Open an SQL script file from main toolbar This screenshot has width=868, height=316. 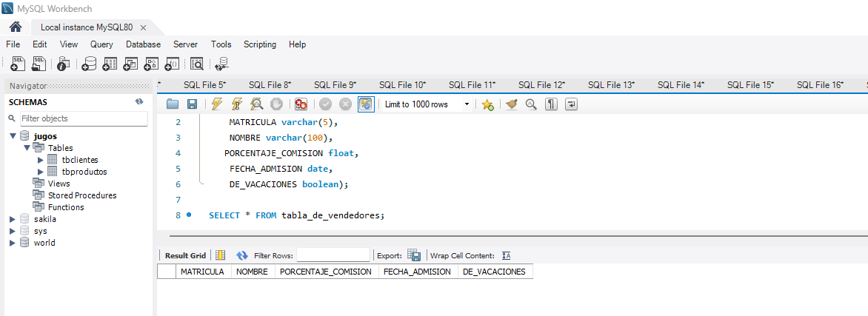coord(39,64)
